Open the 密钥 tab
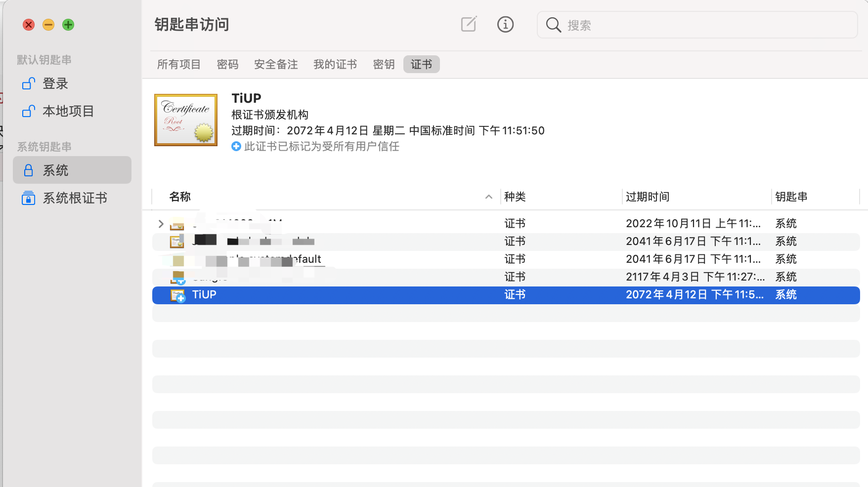The height and width of the screenshot is (487, 868). pyautogui.click(x=384, y=64)
